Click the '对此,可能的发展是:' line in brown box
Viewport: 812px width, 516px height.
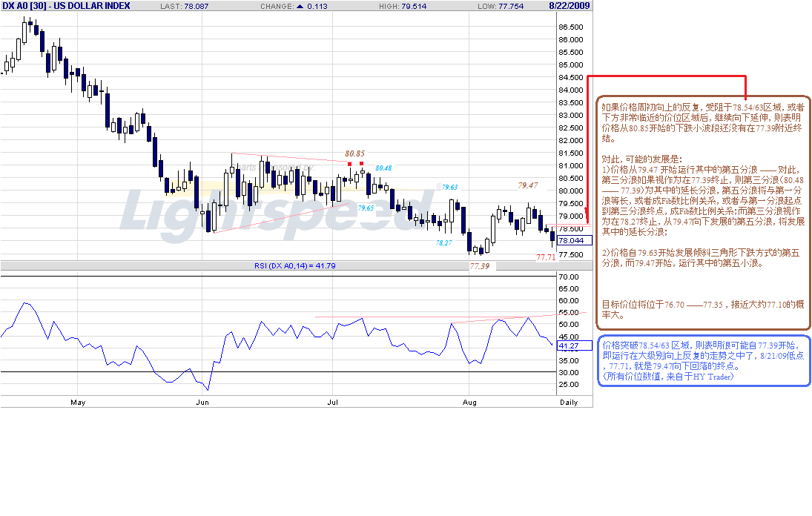tap(642, 159)
